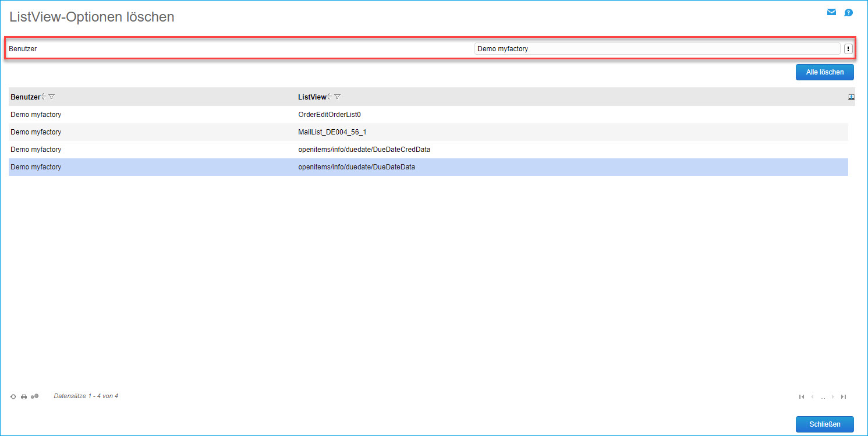Sort by the ListView column arrows
The height and width of the screenshot is (436, 868).
(330, 97)
